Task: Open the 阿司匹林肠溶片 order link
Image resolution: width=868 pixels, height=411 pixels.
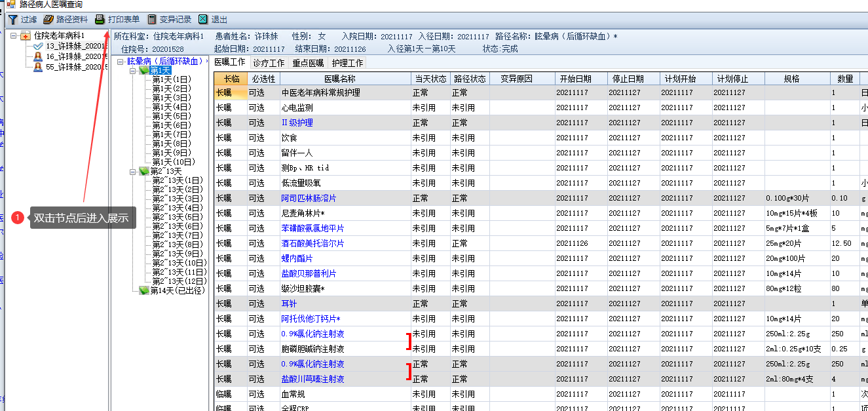Action: click(309, 198)
